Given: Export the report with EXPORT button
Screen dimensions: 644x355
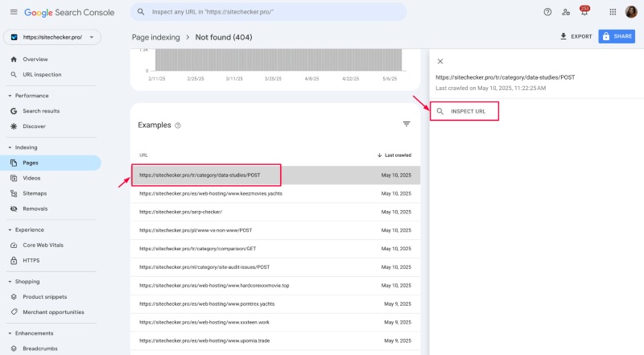Looking at the screenshot, I should 576,37.
